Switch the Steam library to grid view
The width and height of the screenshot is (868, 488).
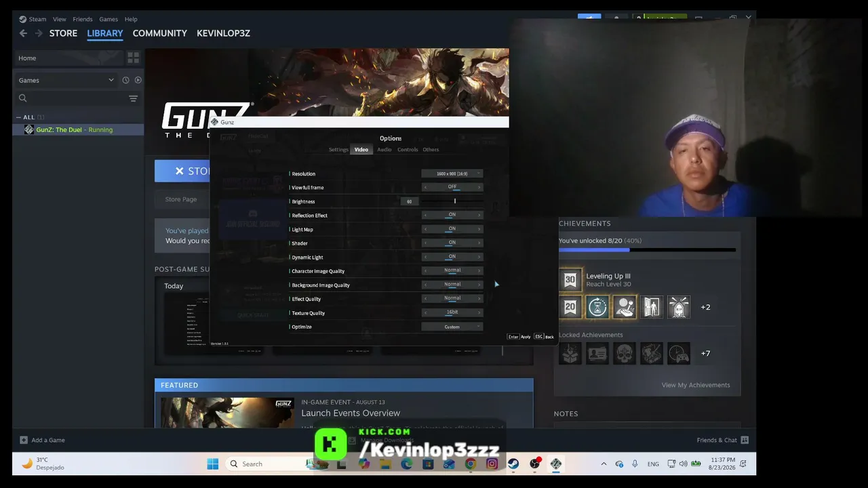pos(133,58)
